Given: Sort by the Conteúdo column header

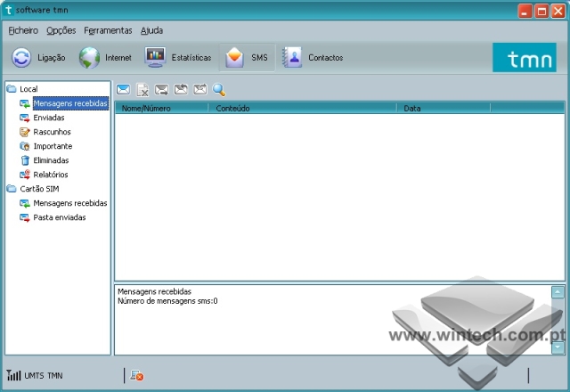Looking at the screenshot, I should click(x=303, y=109).
